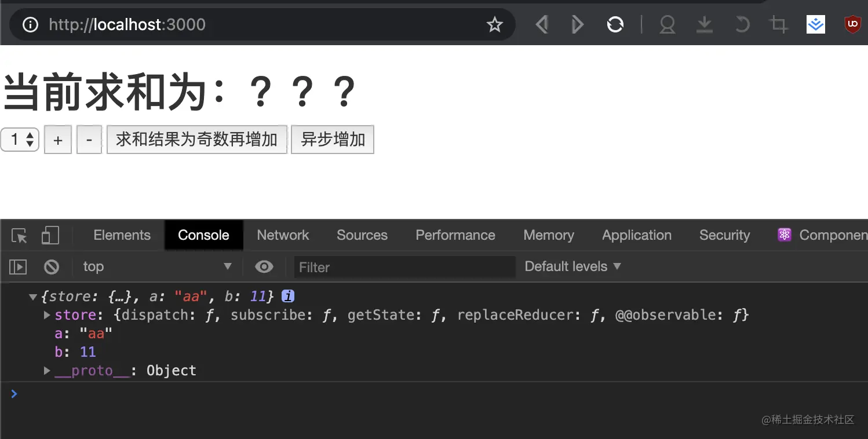The width and height of the screenshot is (868, 439).
Task: Click the crop screenshot tool icon
Action: click(x=778, y=24)
